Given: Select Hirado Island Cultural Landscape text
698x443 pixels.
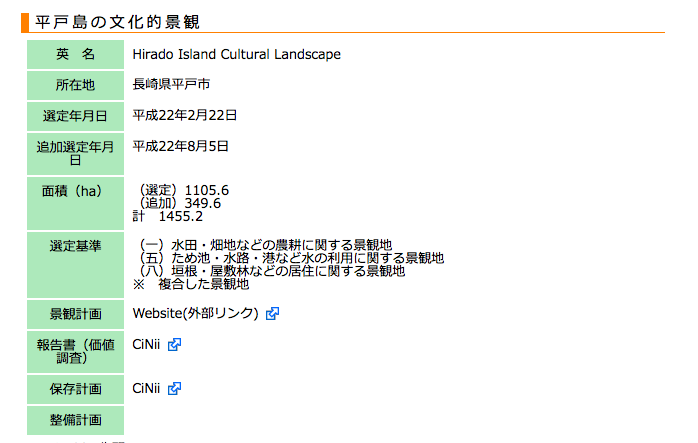Looking at the screenshot, I should (x=236, y=54).
